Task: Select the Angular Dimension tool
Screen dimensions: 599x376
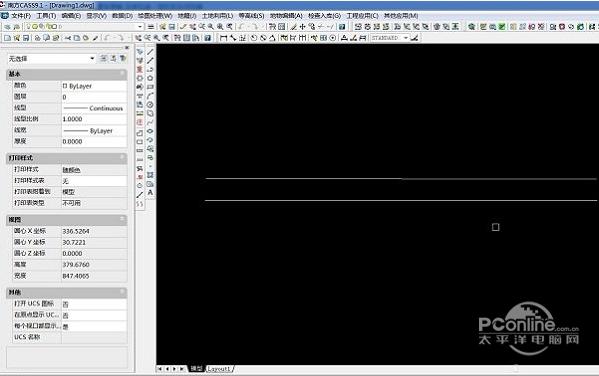Action: point(272,38)
